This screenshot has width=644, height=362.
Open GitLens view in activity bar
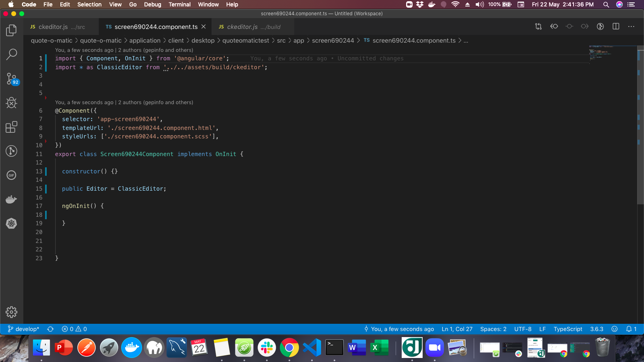(x=12, y=151)
